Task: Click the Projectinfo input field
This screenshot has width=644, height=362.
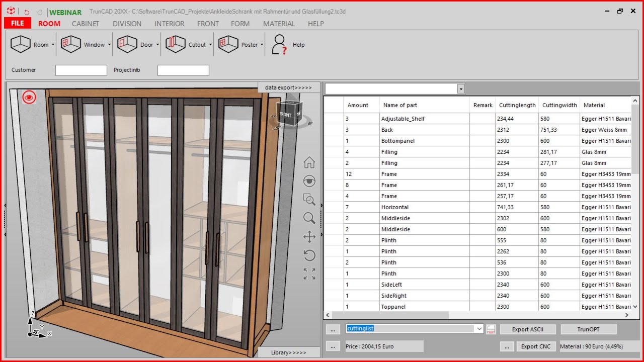Action: click(x=183, y=70)
